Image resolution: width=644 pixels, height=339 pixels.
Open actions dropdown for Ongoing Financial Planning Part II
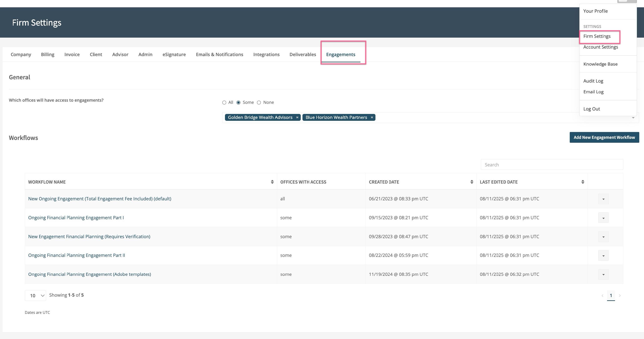pyautogui.click(x=603, y=256)
